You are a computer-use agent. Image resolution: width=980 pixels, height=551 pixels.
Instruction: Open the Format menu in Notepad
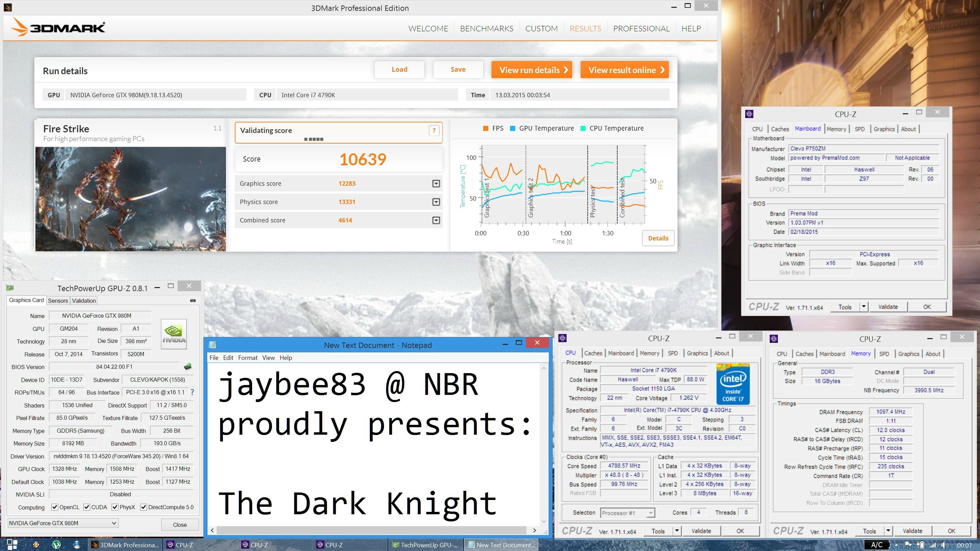[248, 357]
